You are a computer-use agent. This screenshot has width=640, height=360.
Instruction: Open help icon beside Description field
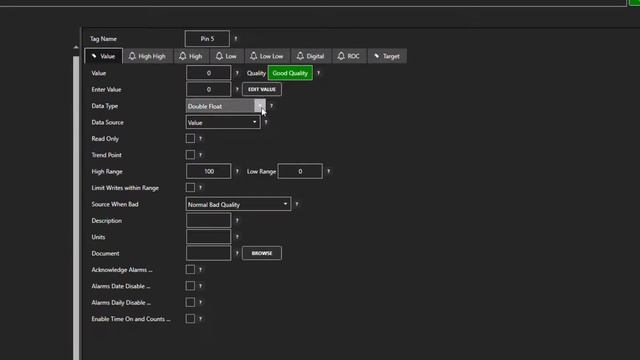[237, 220]
